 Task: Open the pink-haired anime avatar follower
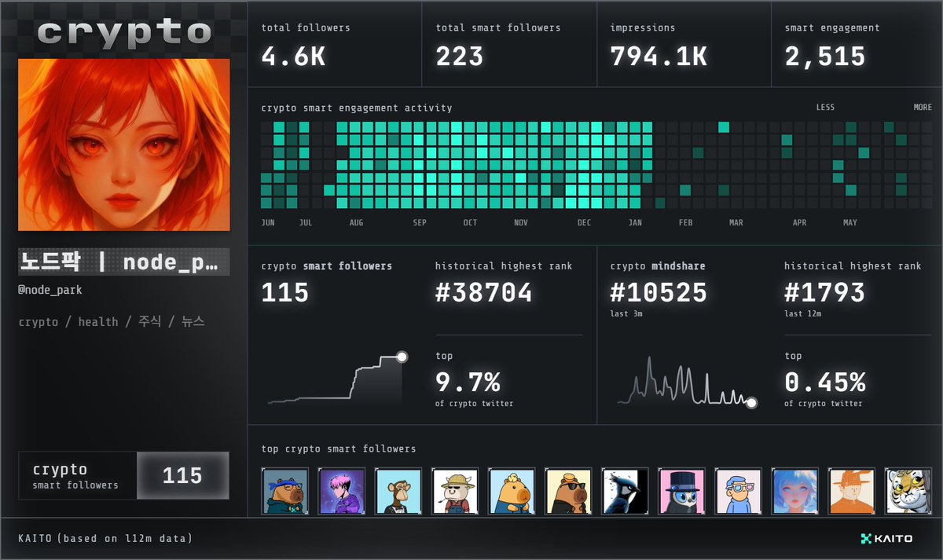(x=341, y=492)
